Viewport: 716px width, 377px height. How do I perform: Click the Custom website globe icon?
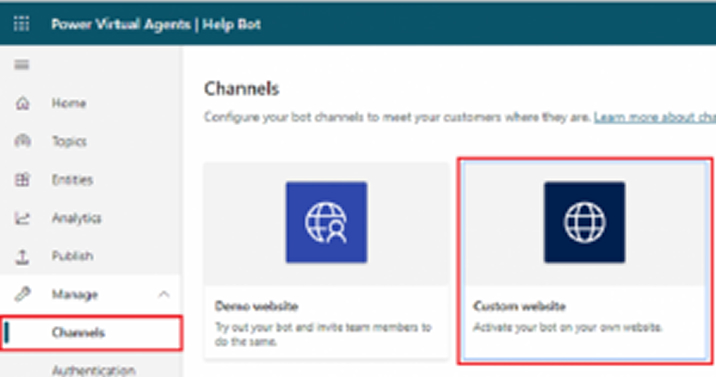584,222
